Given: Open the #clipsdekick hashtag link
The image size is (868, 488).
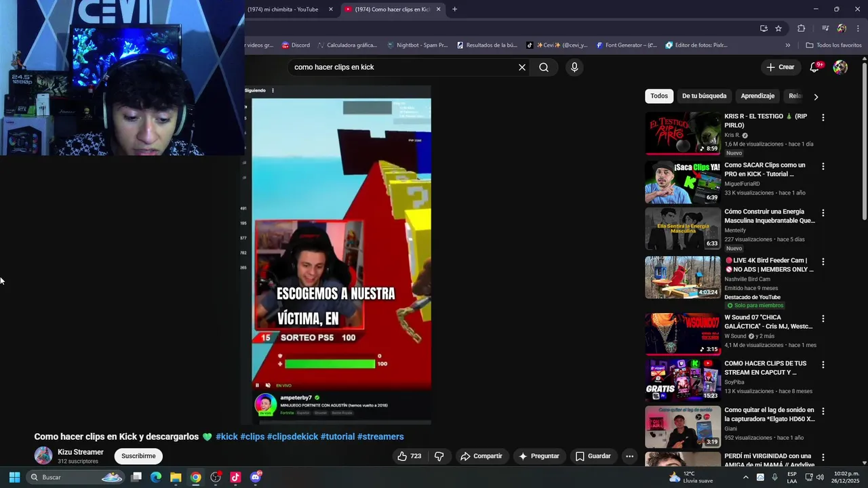Looking at the screenshot, I should pos(292,436).
